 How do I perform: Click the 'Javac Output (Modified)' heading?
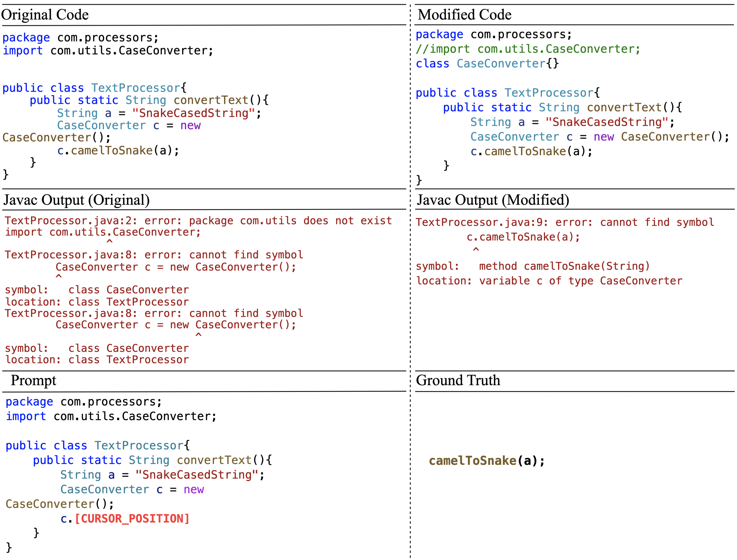[x=493, y=200]
